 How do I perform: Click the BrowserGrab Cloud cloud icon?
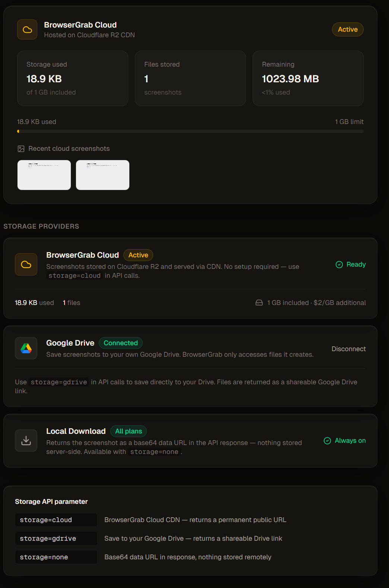[x=27, y=29]
